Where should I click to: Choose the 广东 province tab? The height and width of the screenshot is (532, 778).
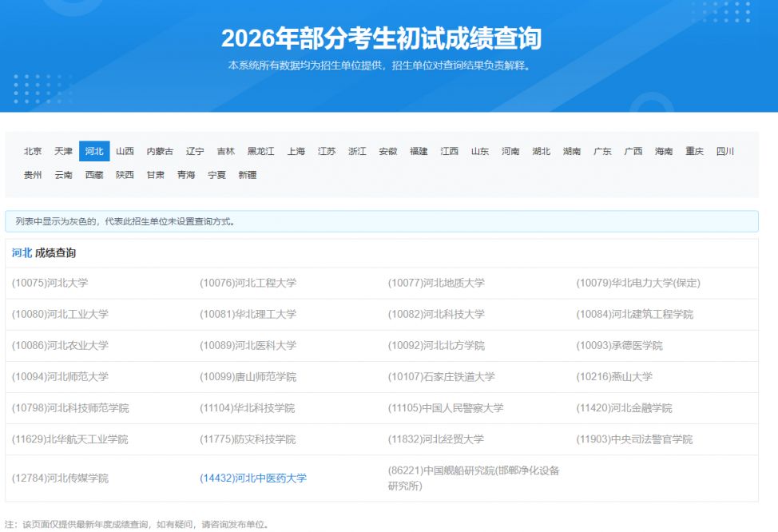pyautogui.click(x=602, y=151)
